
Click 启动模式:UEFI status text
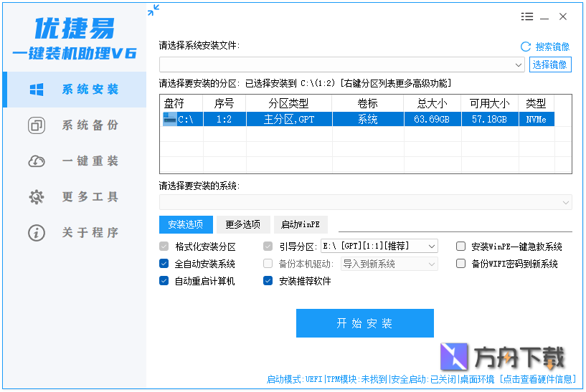pos(295,379)
